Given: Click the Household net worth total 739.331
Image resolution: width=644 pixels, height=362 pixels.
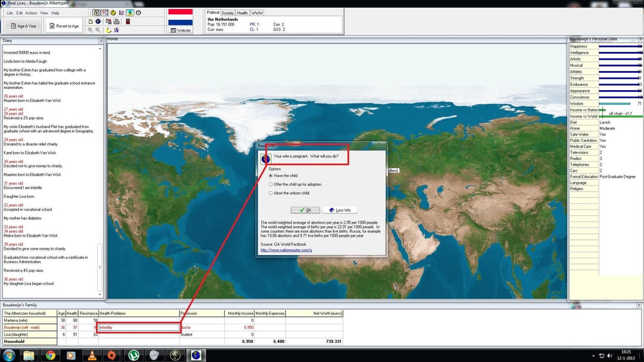Looking at the screenshot, I should [x=333, y=342].
